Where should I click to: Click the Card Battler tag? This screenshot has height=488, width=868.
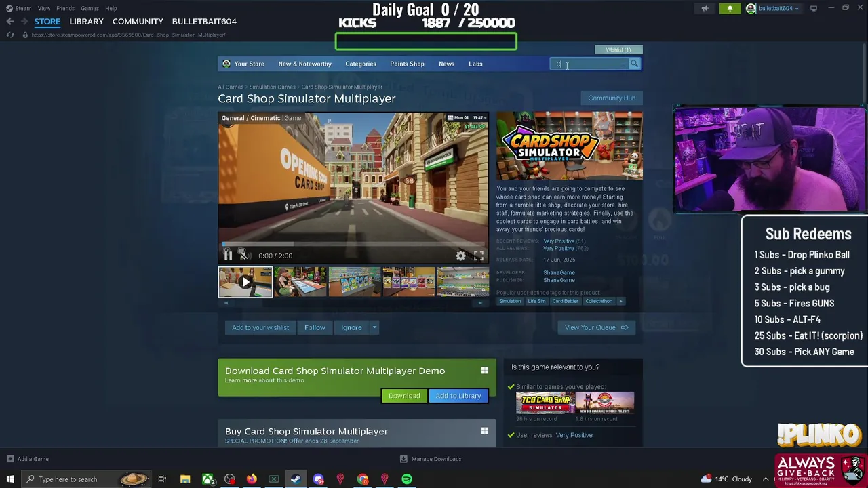coord(565,301)
